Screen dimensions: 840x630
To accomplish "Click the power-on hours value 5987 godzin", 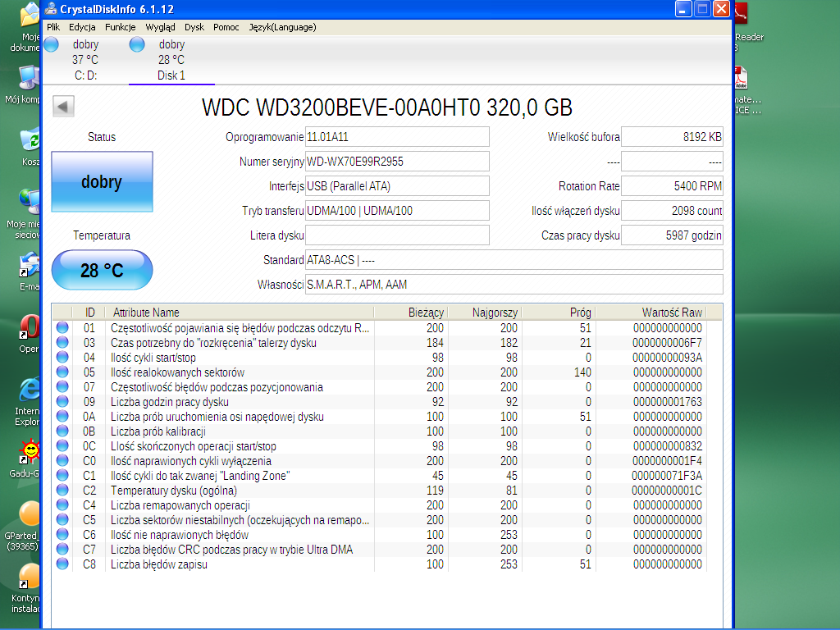I will 673,235.
